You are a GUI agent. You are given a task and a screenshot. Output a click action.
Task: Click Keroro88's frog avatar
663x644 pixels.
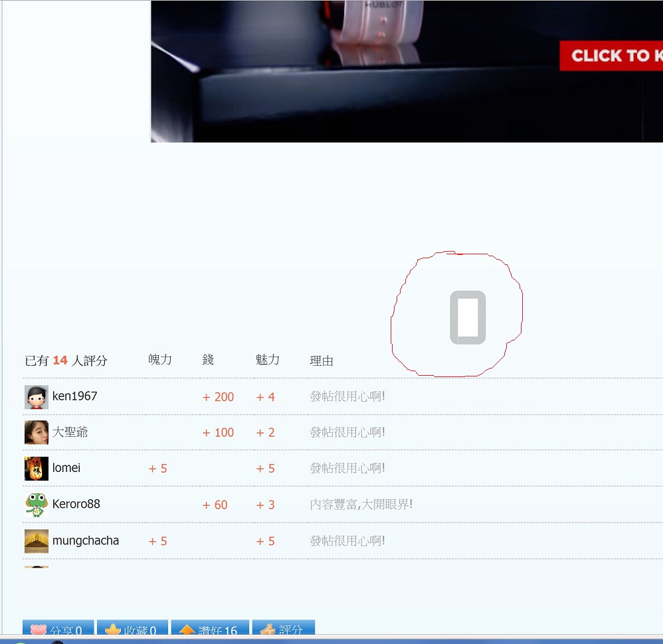point(37,505)
